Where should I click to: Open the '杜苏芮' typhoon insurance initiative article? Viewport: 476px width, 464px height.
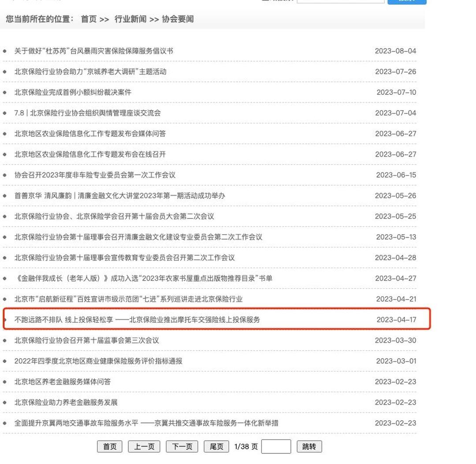point(93,51)
